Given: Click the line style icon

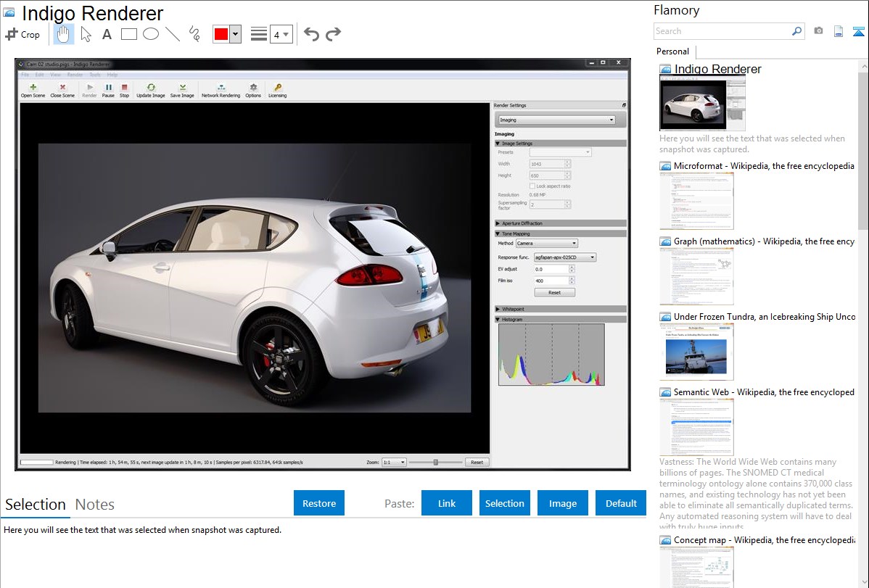Looking at the screenshot, I should (258, 34).
